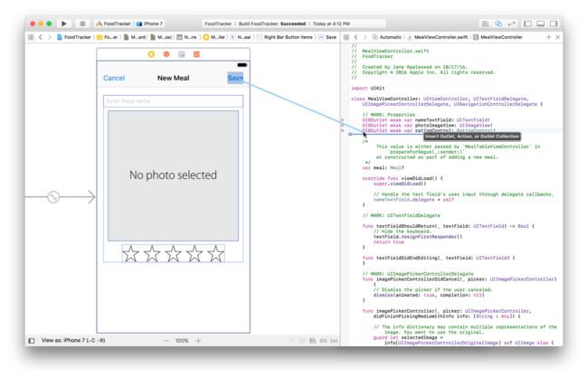588x377 pixels.
Task: Click the storyboard entry segue circle icon
Action: [53, 197]
